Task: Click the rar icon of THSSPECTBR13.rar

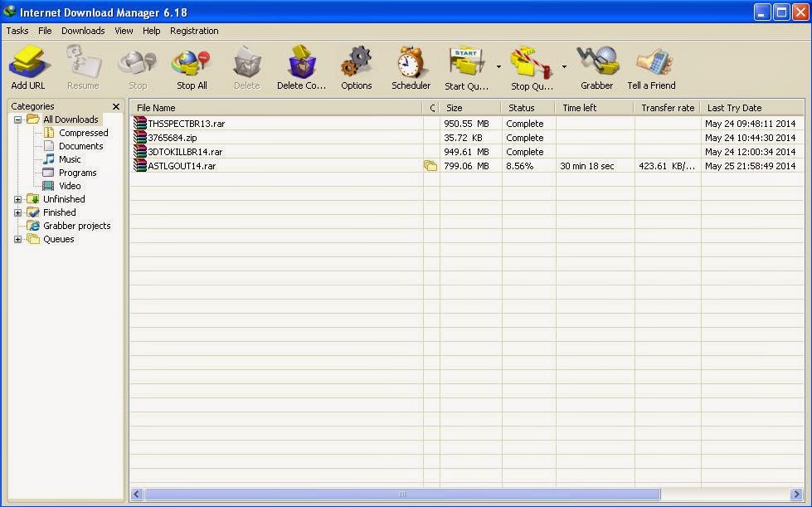Action: pos(140,124)
